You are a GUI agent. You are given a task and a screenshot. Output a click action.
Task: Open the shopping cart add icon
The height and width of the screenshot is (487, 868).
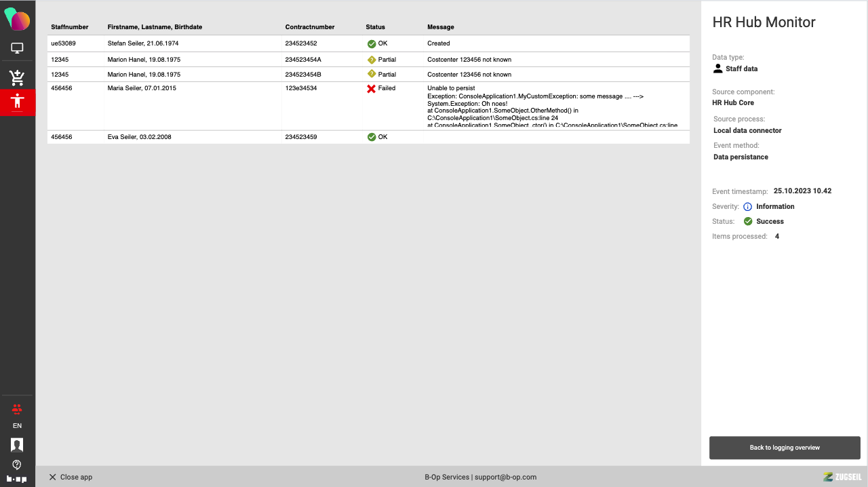click(17, 77)
